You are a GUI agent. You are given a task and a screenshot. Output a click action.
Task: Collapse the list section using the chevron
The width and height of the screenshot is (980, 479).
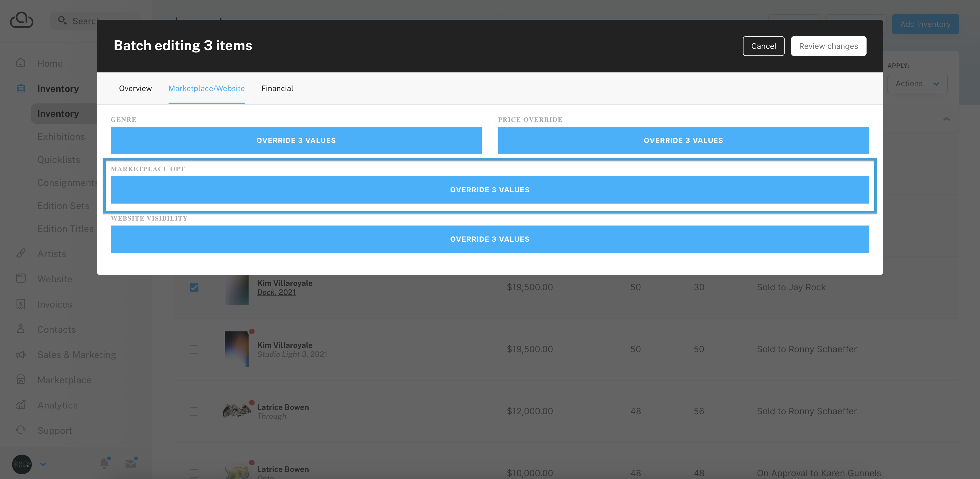(947, 119)
